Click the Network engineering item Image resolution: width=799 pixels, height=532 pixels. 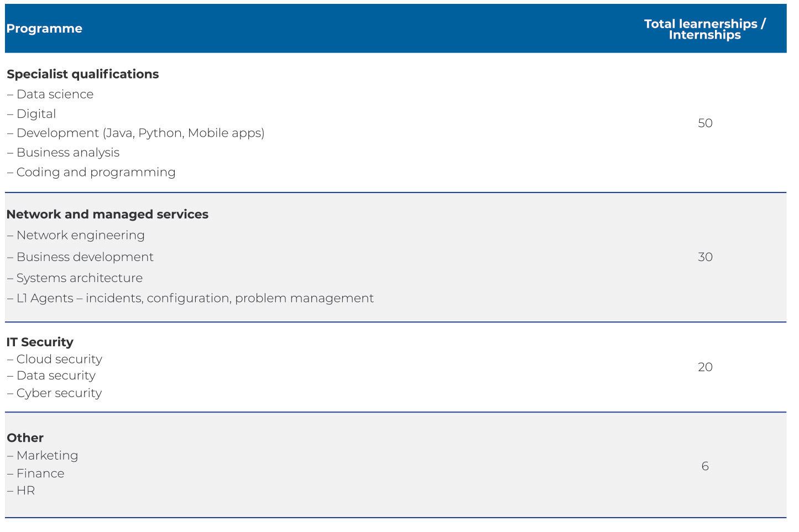click(x=80, y=236)
